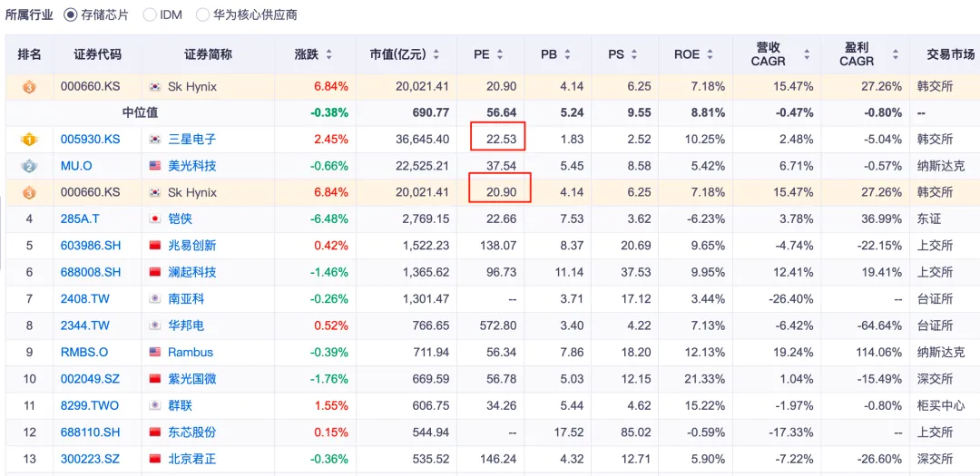Choose the 华为核心供应商 radio option

[x=204, y=15]
